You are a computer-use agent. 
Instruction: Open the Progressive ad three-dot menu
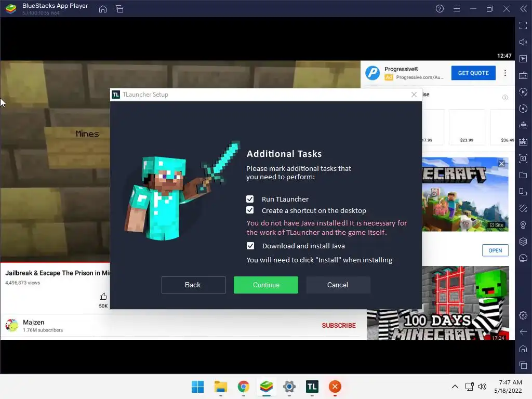click(x=505, y=73)
